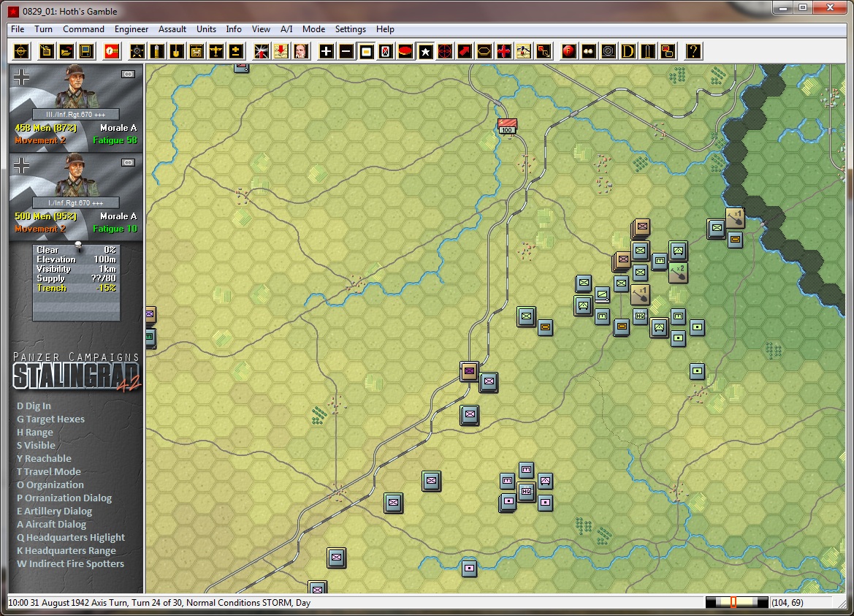854x616 pixels.
Task: Click the "W Indirect Fire Spotters" text
Action: coord(70,563)
